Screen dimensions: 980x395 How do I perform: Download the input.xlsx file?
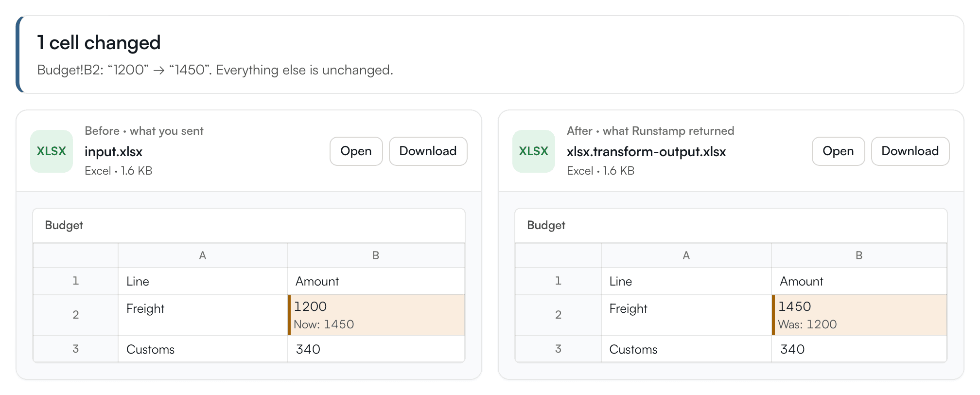pyautogui.click(x=428, y=151)
